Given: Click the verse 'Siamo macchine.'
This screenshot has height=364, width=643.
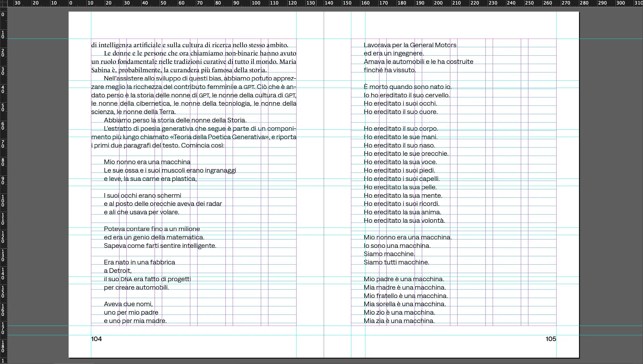Looking at the screenshot, I should point(389,254).
